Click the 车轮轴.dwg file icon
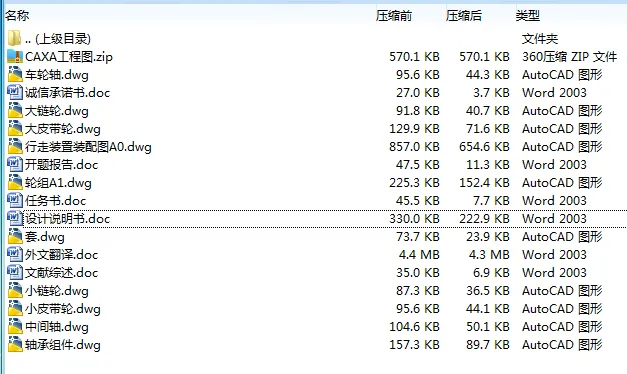Screen dimensions: 627x374 point(15,74)
